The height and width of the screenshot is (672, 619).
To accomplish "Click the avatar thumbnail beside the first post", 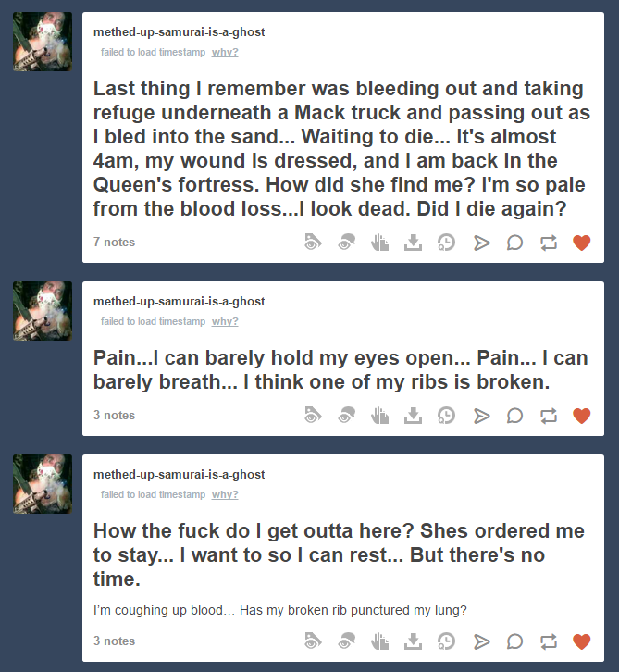I will tap(43, 42).
